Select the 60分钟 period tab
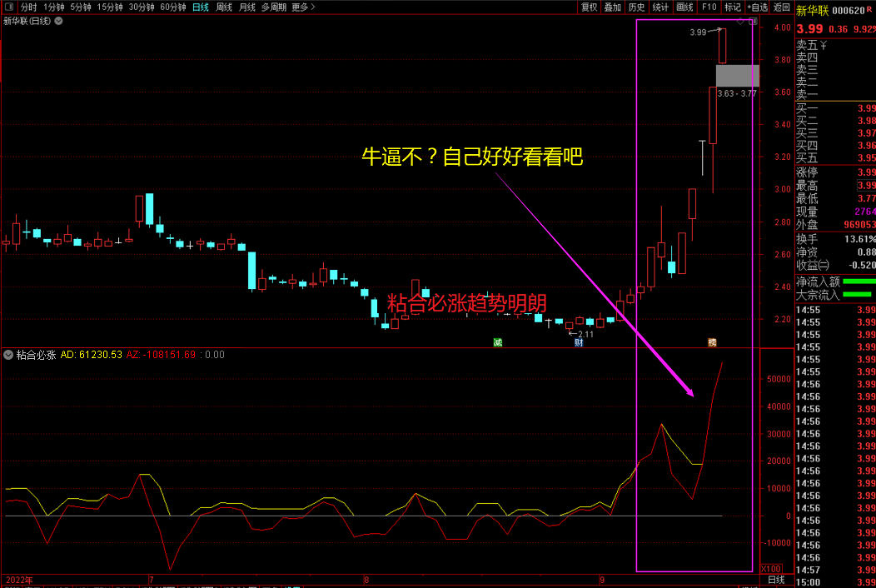 click(173, 7)
